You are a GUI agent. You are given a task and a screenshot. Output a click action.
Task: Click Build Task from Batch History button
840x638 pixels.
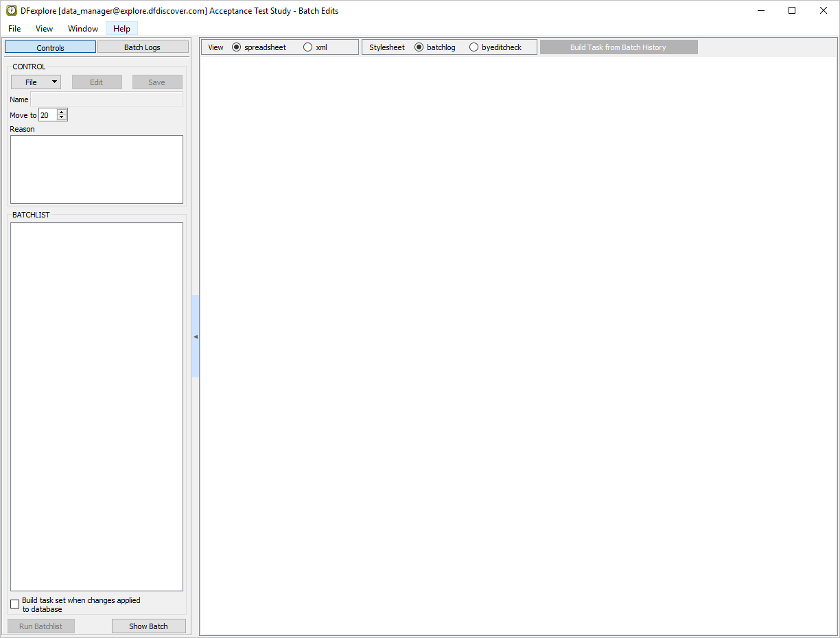point(618,47)
